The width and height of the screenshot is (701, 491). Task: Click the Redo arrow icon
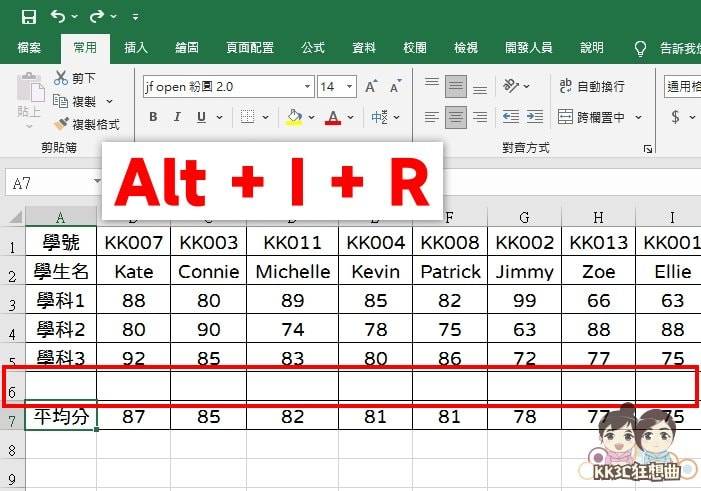[x=97, y=16]
